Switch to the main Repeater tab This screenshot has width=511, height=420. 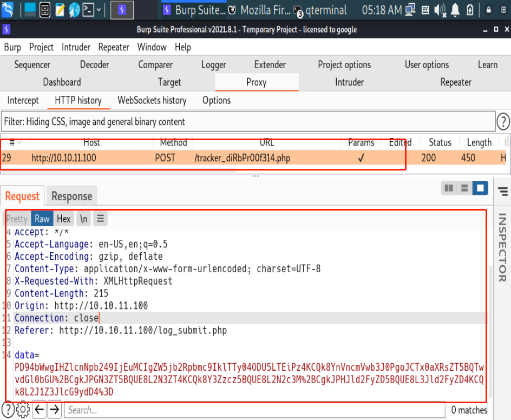pyautogui.click(x=456, y=82)
